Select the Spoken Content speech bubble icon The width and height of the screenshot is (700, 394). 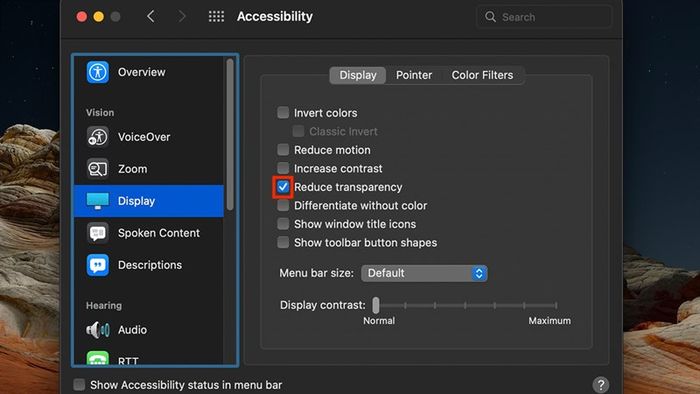point(98,232)
